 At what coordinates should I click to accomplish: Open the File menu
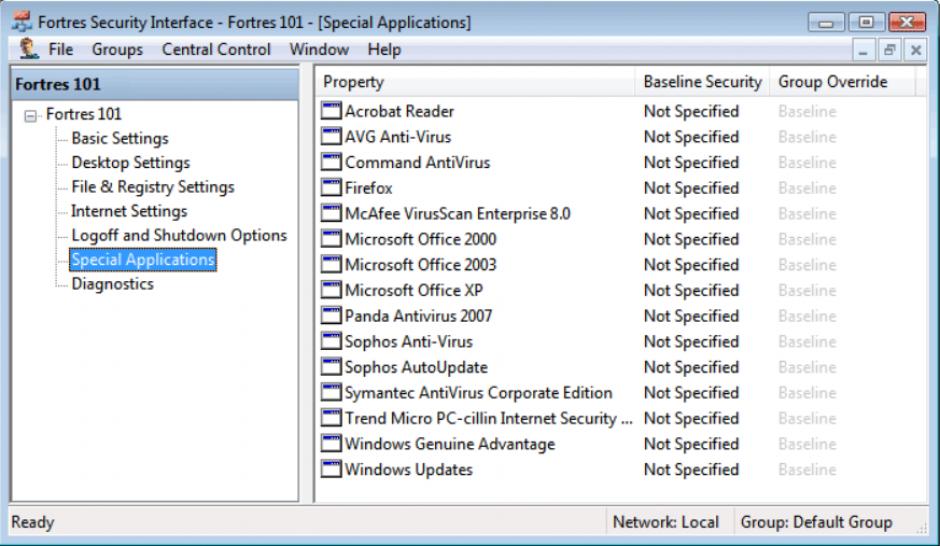pyautogui.click(x=61, y=49)
